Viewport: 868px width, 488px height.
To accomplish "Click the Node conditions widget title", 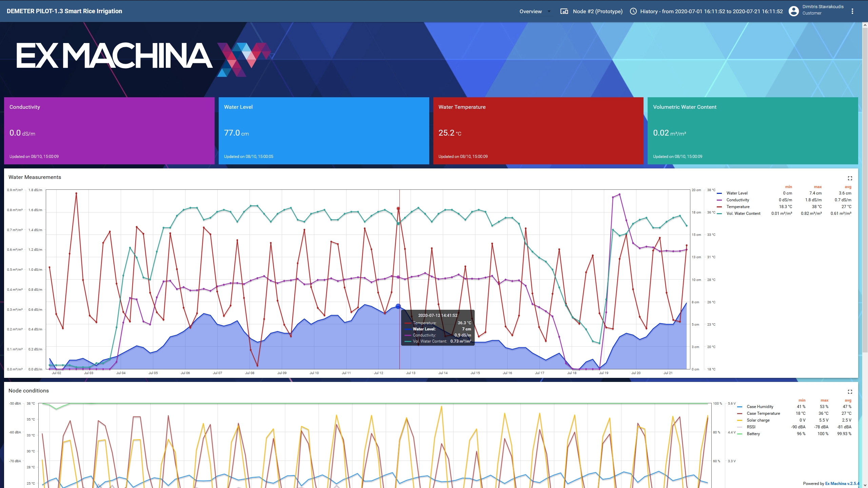I will coord(28,391).
